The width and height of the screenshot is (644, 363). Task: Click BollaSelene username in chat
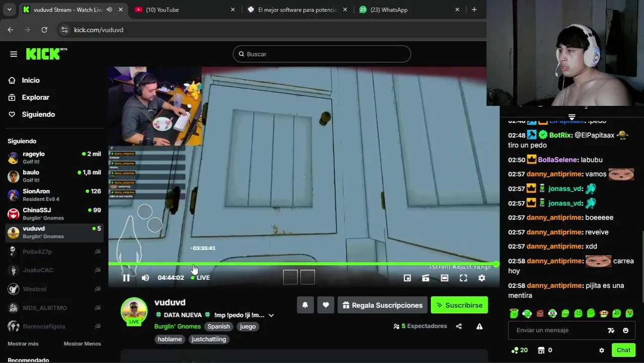[x=557, y=160]
